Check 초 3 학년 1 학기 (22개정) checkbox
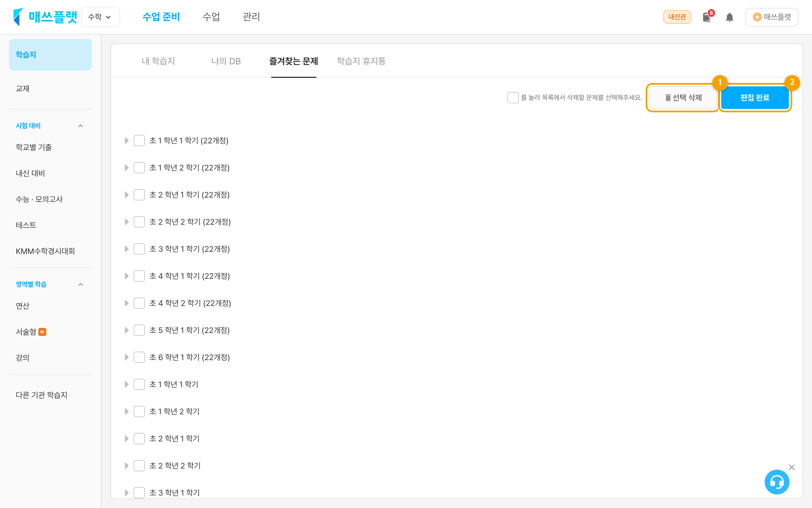 (139, 249)
